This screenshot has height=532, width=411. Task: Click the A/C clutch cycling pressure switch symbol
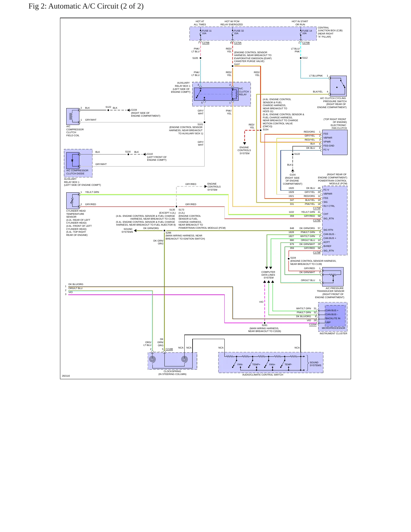338,86
